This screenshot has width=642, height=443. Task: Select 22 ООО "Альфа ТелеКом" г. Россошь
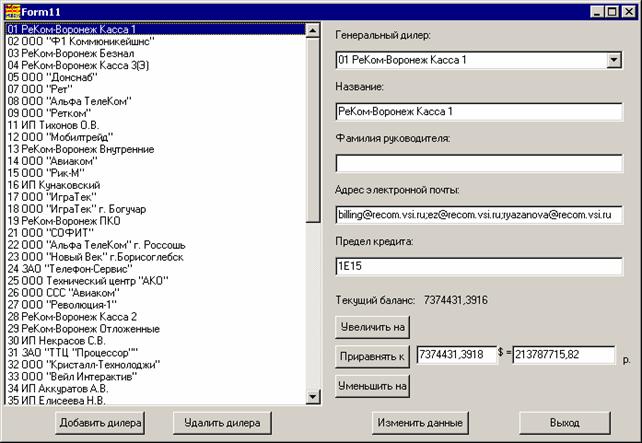(x=156, y=245)
